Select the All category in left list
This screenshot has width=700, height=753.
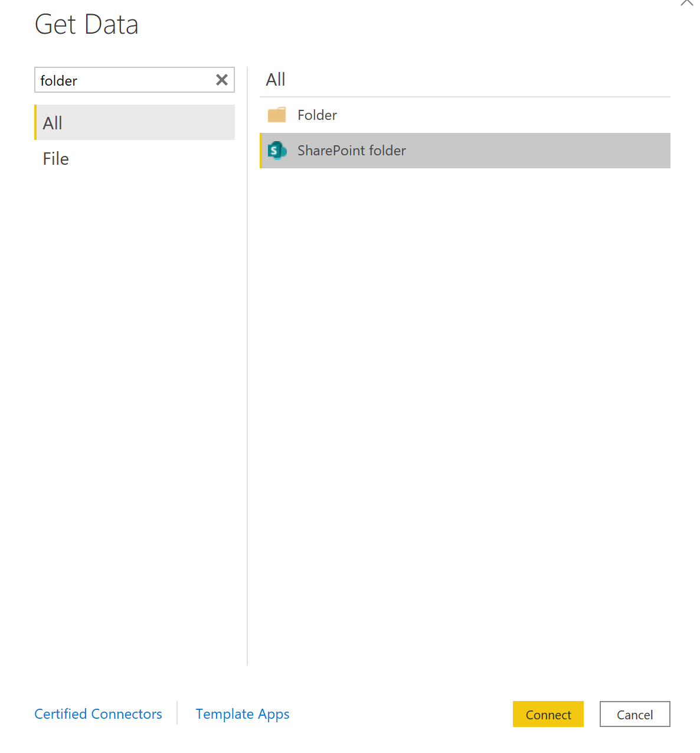tap(53, 123)
